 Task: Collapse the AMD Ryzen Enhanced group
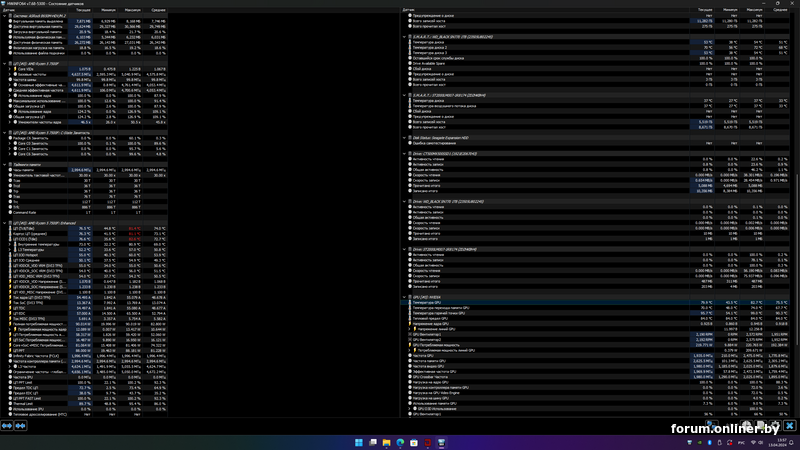pos(5,223)
